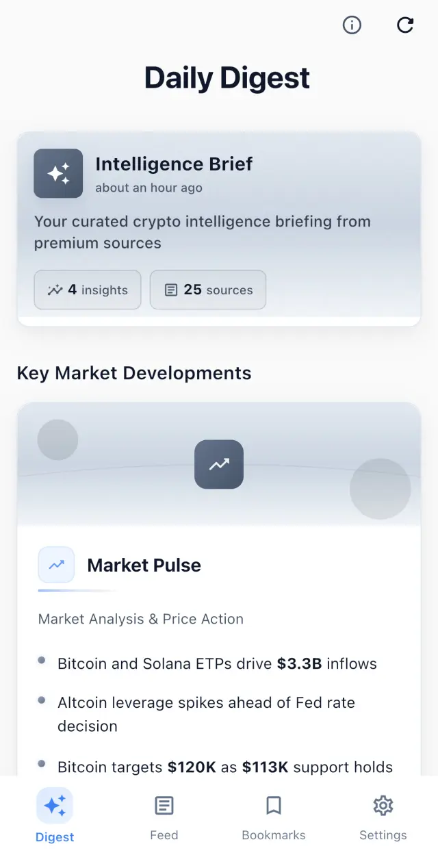438x868 pixels.
Task: Tap the Market Pulse line chart icon
Action: pos(55,565)
